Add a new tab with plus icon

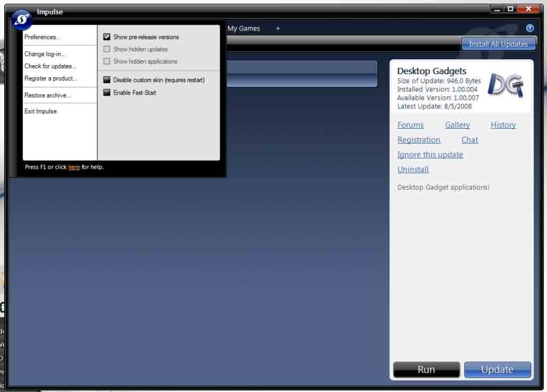(278, 28)
